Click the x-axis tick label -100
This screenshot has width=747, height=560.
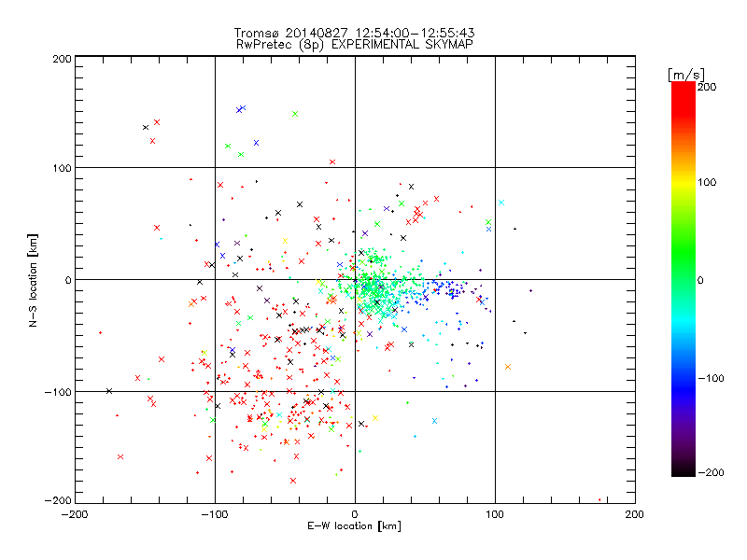tap(215, 514)
